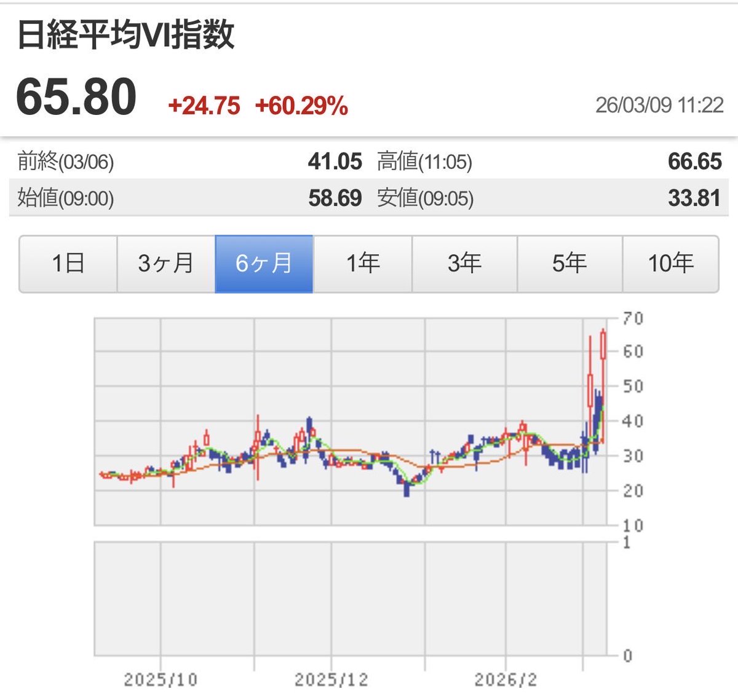The height and width of the screenshot is (700, 738).
Task: Click the timestamp 26/03/09 11:22
Action: 659,104
